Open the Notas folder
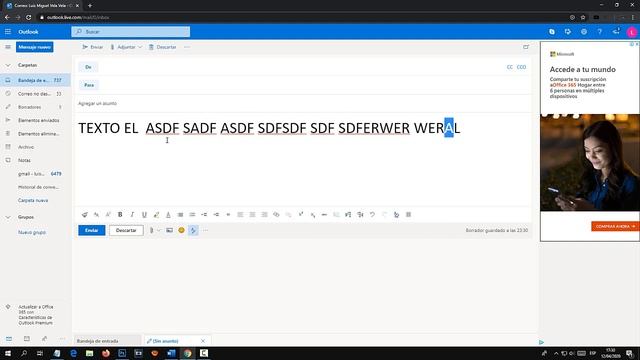 [x=35, y=160]
